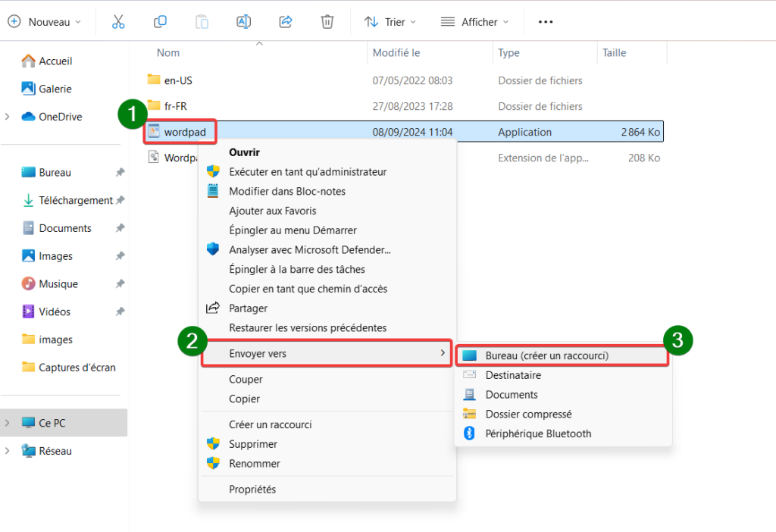Click the en-US folder icon
776x532 pixels.
click(x=154, y=80)
